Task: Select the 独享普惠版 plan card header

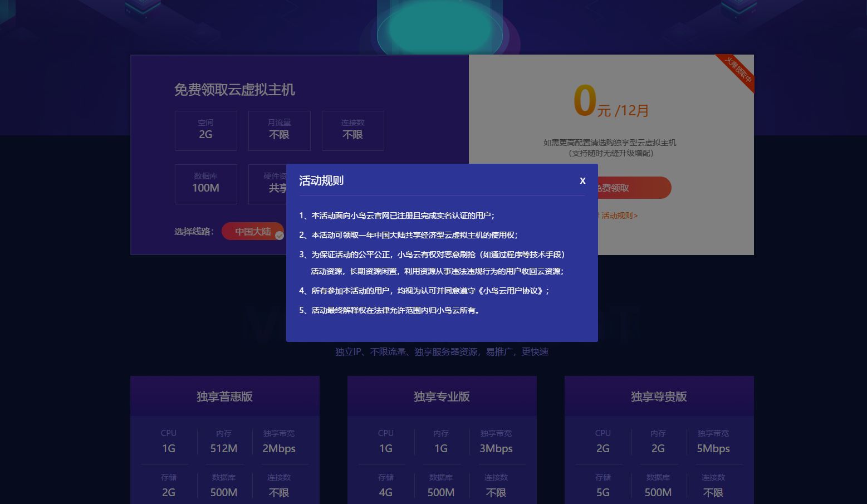Action: 225,396
